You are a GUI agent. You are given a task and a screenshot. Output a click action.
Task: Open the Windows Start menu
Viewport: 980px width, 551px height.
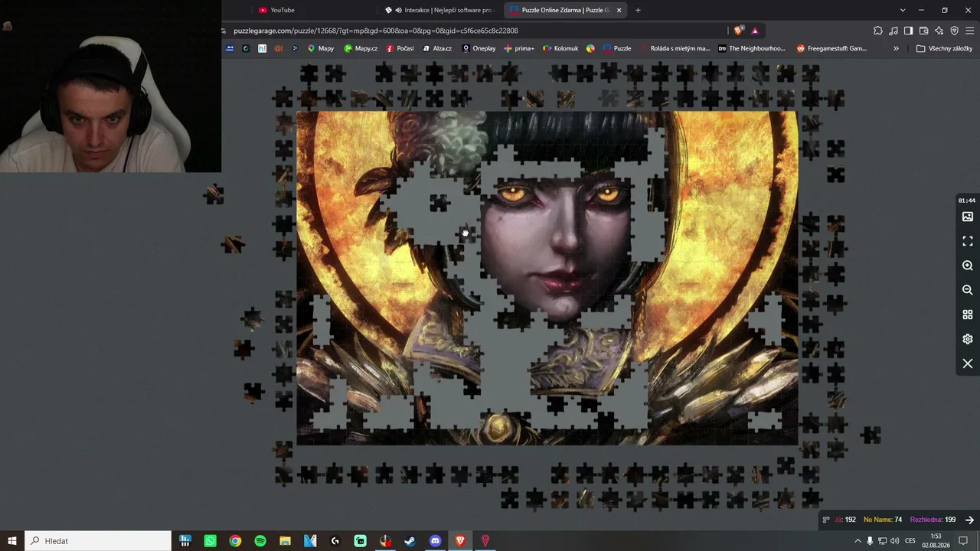pyautogui.click(x=12, y=541)
